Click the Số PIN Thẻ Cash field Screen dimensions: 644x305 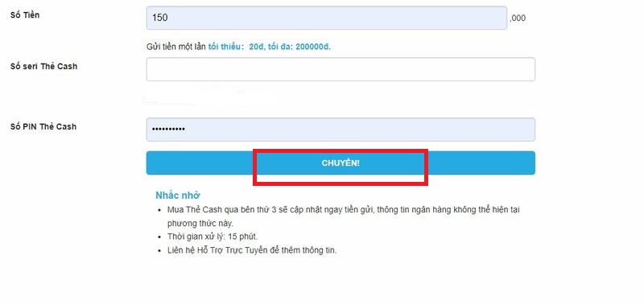(341, 130)
